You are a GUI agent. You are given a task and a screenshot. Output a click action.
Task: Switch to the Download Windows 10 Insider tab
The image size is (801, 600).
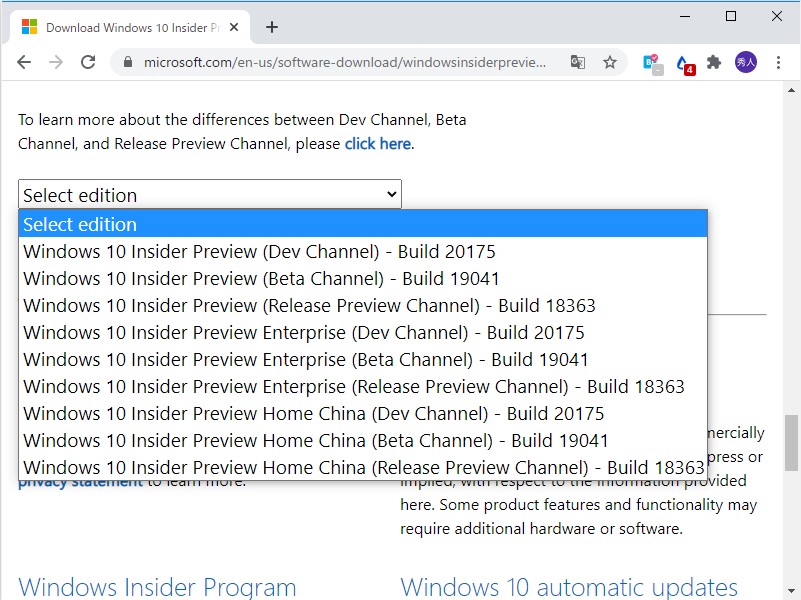(130, 28)
